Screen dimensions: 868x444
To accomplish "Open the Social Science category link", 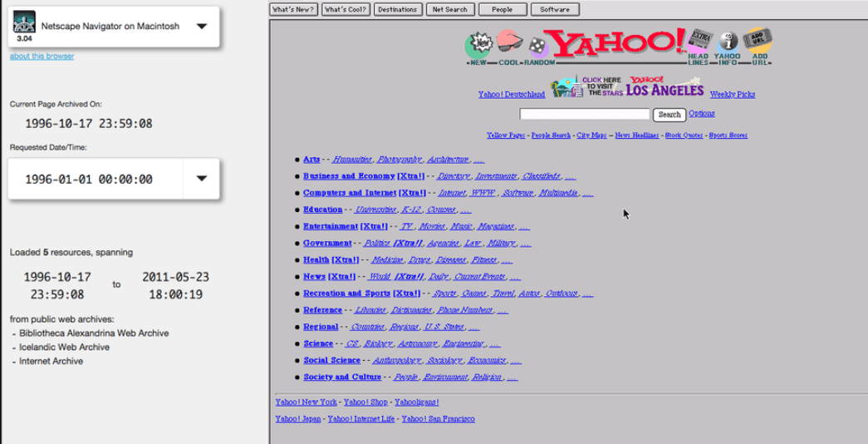I will (331, 360).
